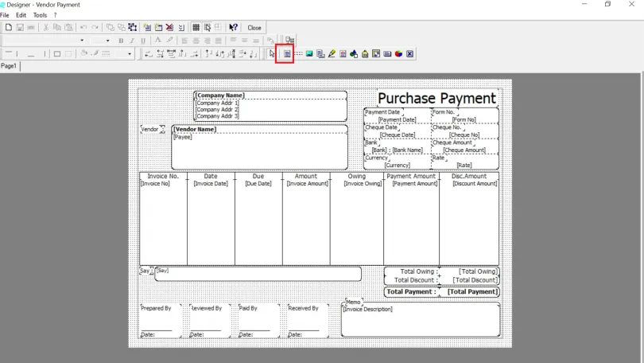Click the Close button in toolbar

tap(254, 27)
